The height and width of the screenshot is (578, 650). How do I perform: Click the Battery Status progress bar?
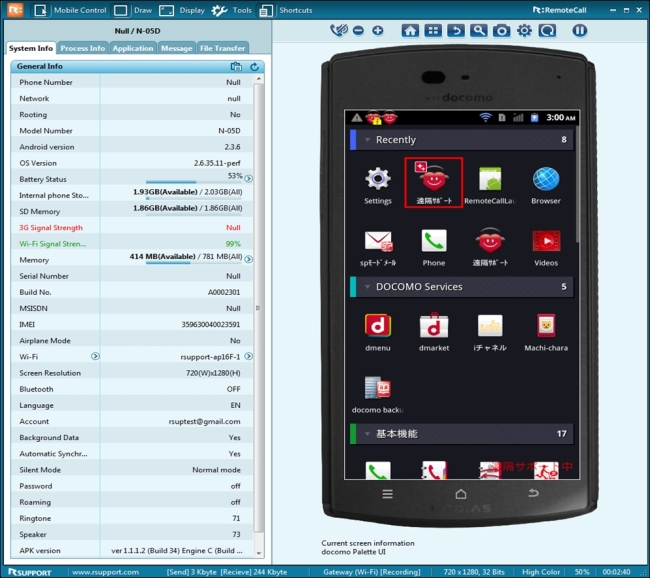pyautogui.click(x=194, y=182)
